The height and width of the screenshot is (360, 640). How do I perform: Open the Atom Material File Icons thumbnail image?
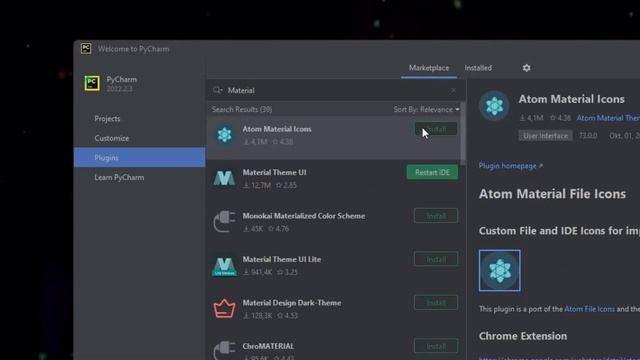coord(500,271)
